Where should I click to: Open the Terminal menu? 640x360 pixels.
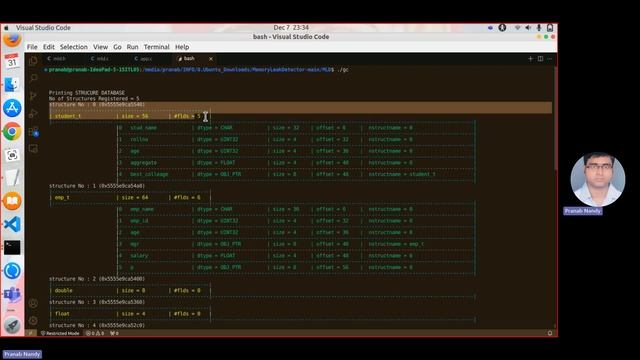[156, 47]
